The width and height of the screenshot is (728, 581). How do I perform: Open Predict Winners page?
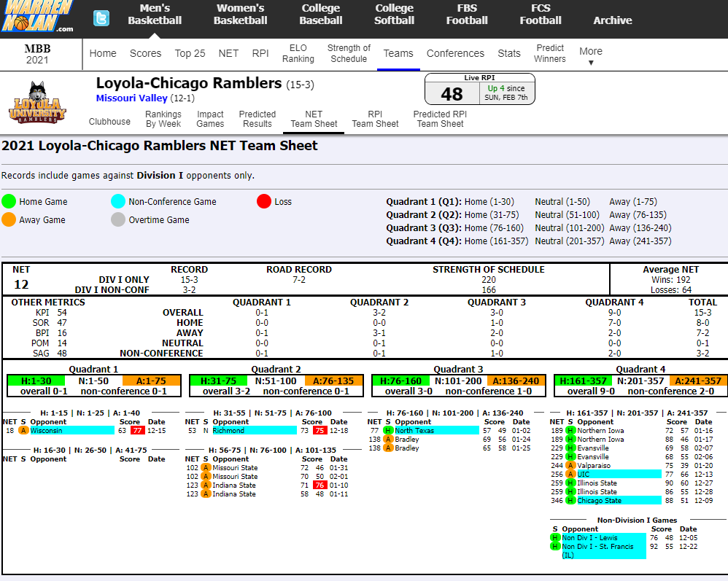pyautogui.click(x=550, y=53)
